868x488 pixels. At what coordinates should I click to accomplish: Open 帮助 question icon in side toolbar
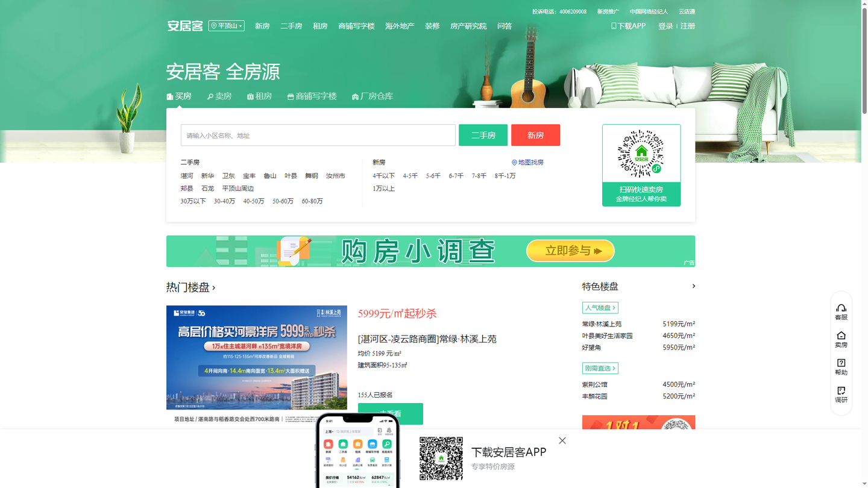[841, 367]
